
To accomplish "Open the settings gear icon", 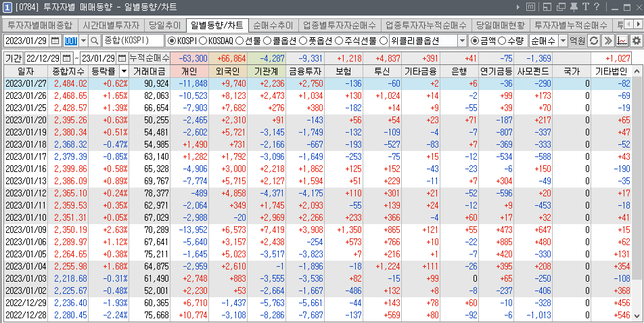I will pos(635,41).
